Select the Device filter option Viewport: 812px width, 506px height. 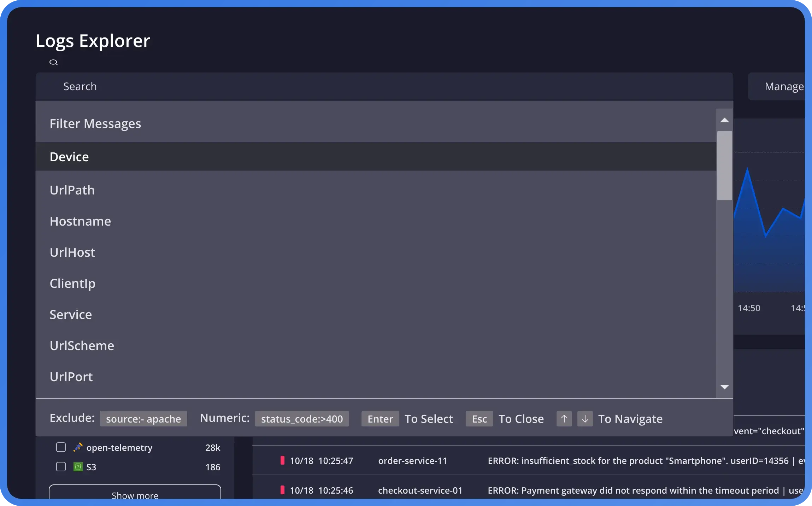coord(69,157)
